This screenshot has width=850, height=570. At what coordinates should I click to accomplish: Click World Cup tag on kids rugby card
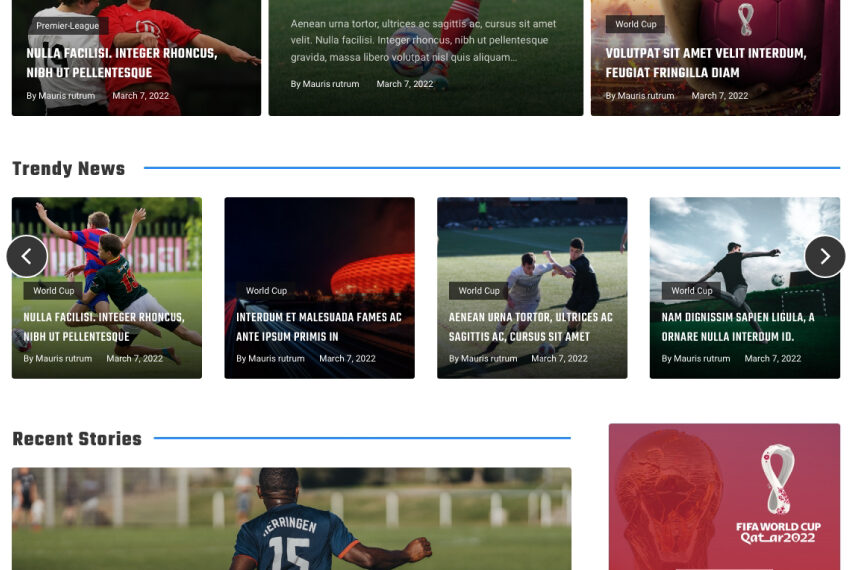[53, 291]
